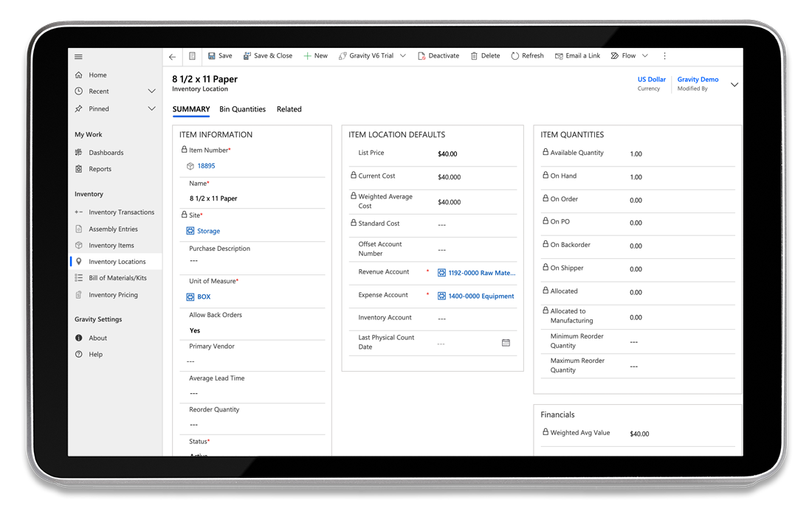Open Dashboards
The image size is (812, 531).
coord(106,153)
